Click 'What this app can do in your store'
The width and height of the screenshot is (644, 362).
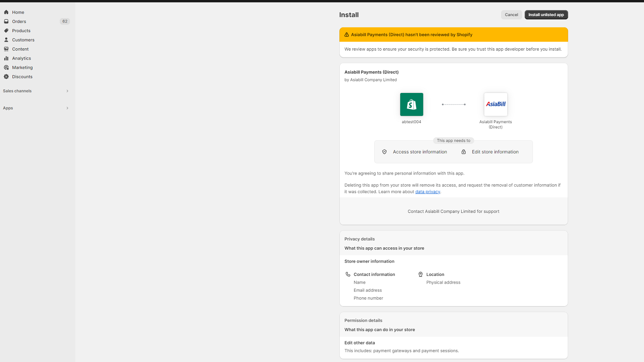point(380,330)
